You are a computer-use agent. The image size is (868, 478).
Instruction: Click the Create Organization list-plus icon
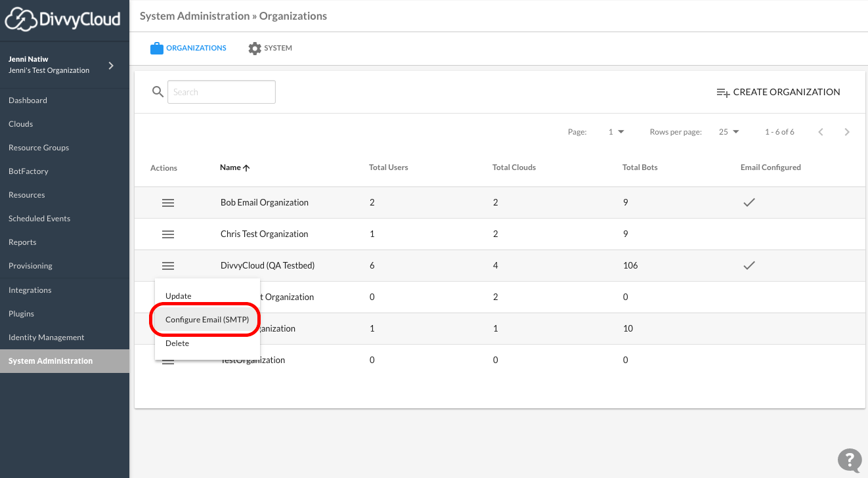(723, 93)
